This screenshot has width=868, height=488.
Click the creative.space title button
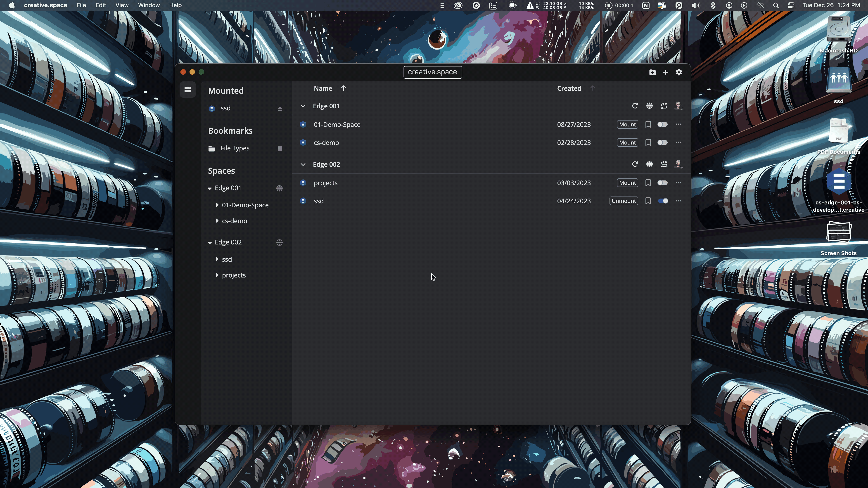[433, 72]
